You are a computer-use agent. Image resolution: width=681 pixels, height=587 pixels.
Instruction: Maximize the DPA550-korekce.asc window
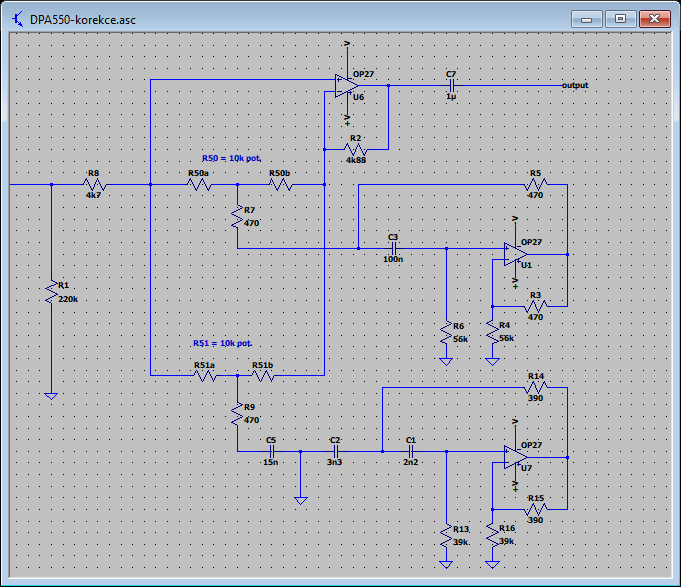(621, 19)
